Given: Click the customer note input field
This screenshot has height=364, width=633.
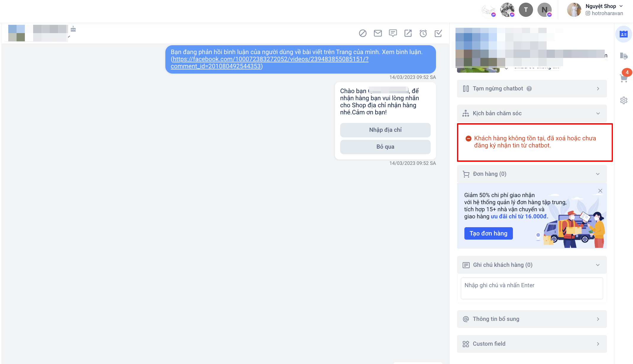Looking at the screenshot, I should point(532,288).
